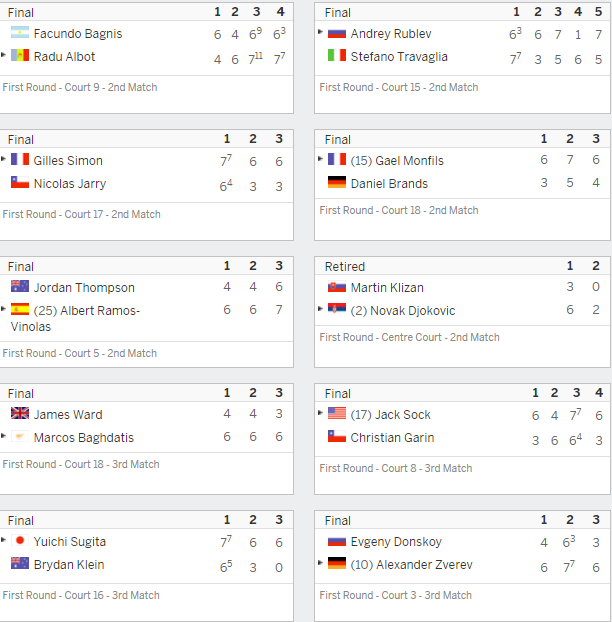Screen dimensions: 612x622
Task: Click Chile flag beside Nicolas Jarry
Action: tap(20, 182)
